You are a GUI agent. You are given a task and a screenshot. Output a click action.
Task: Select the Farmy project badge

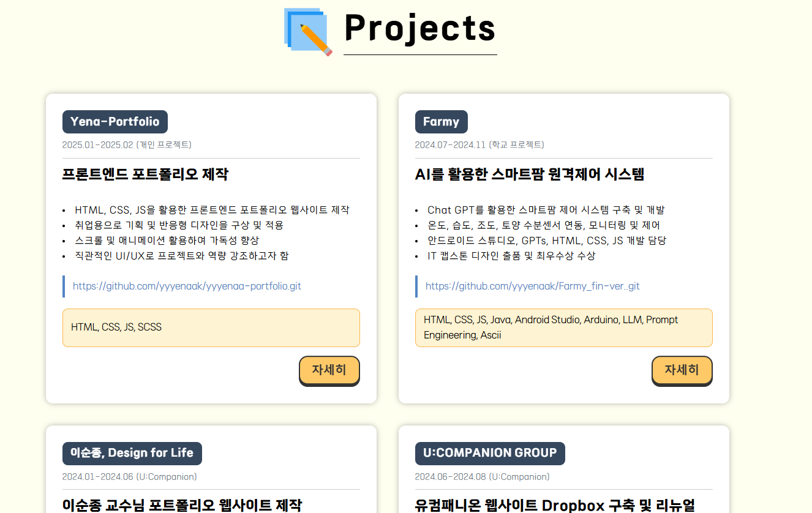pos(441,122)
